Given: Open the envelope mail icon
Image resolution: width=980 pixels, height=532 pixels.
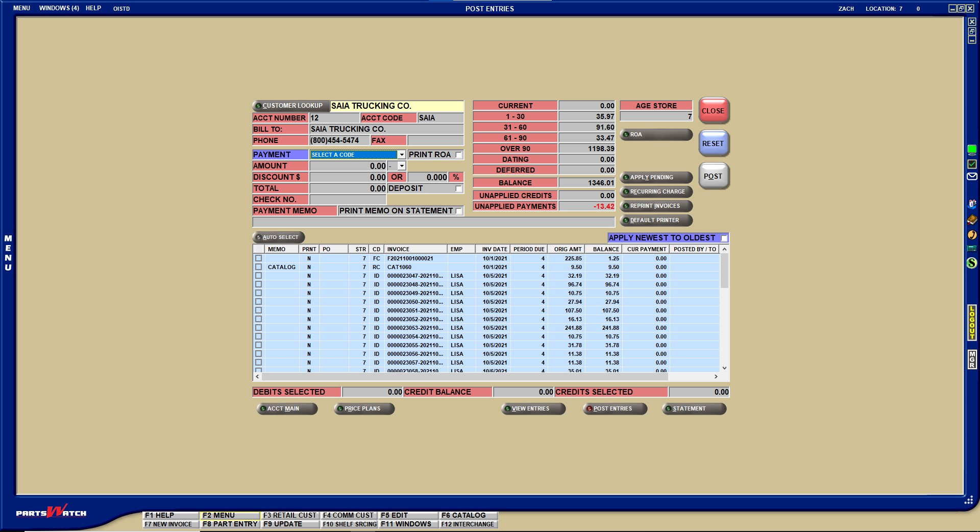Looking at the screenshot, I should [972, 177].
